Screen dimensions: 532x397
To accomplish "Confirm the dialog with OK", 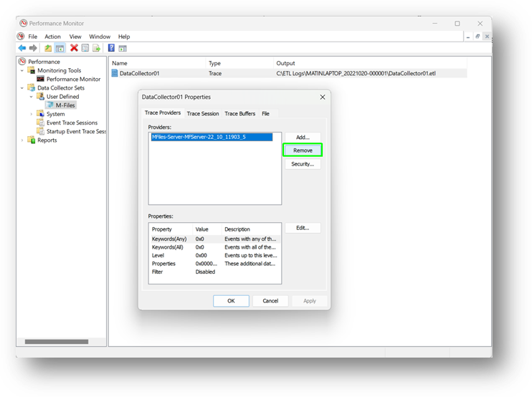I will tap(231, 301).
